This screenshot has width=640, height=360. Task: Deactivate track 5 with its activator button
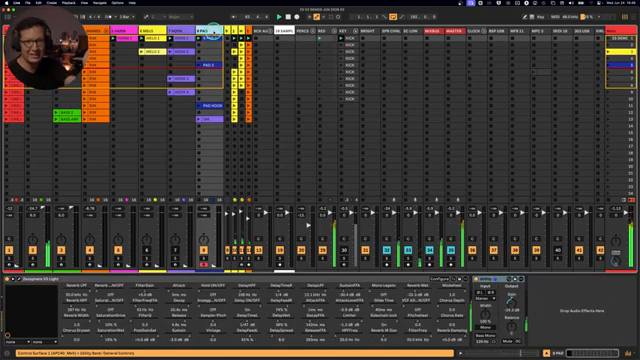pos(118,250)
